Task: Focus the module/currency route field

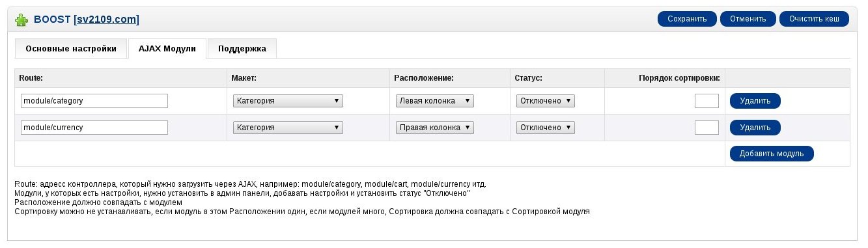Action: [x=94, y=128]
